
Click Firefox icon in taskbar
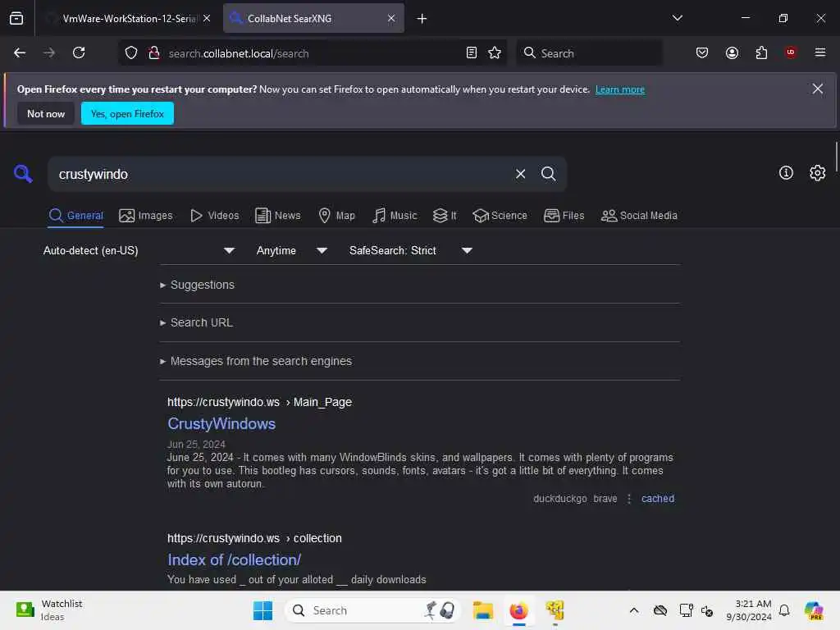[518, 610]
